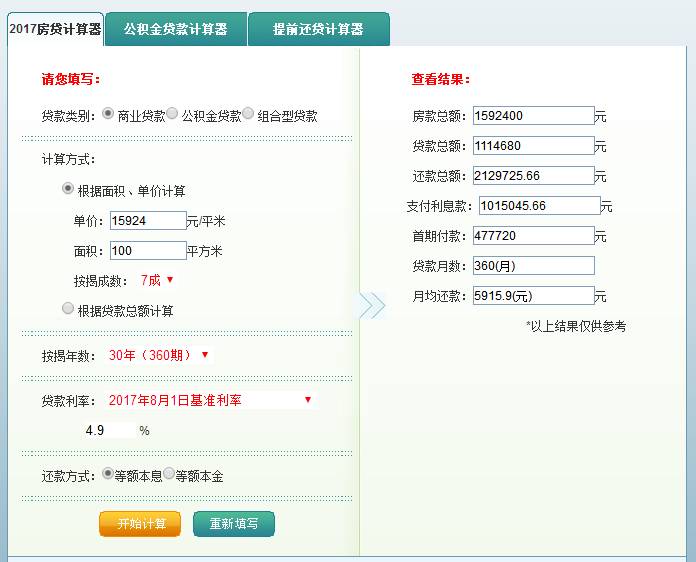Choose 根据贷款总额计算 radio option
This screenshot has width=696, height=562.
click(67, 308)
